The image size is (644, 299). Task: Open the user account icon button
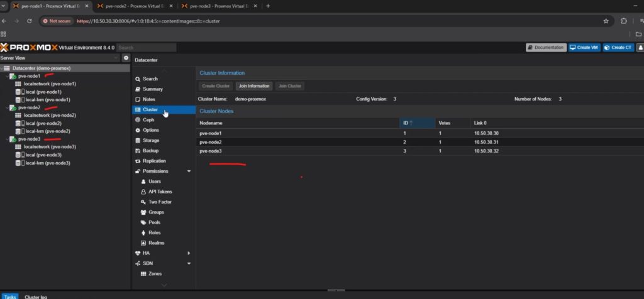pyautogui.click(x=641, y=48)
